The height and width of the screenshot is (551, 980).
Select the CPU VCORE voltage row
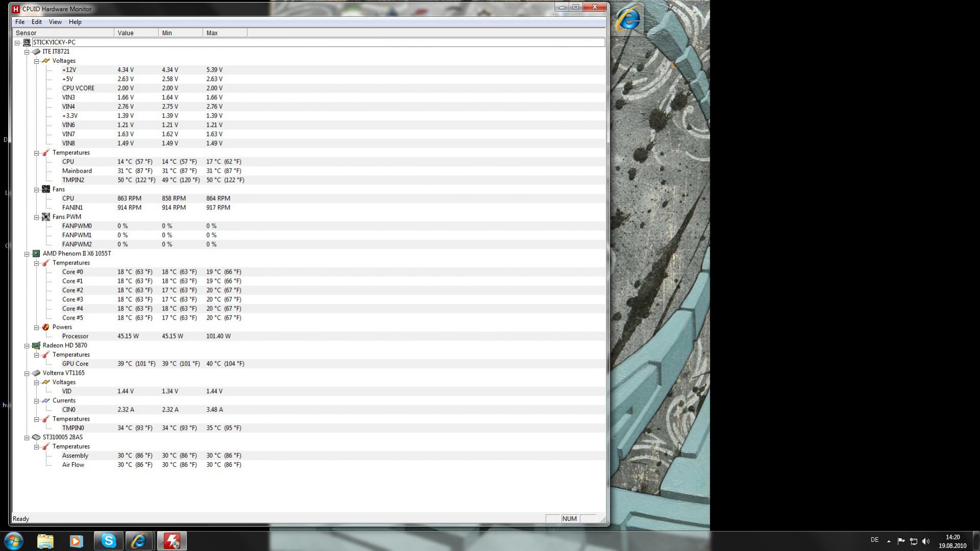tap(333, 88)
